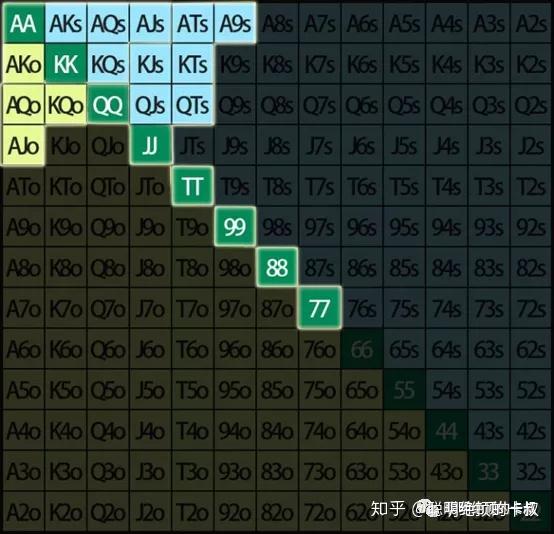Select the AA pocket pair cell
Viewport: 554px width, 534px height.
23,24
